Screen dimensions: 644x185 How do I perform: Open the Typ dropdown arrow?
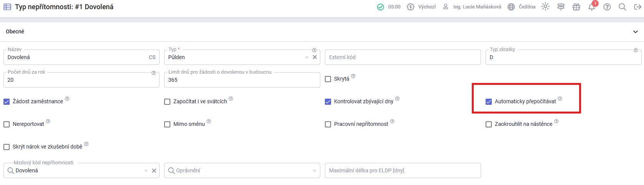pyautogui.click(x=307, y=58)
